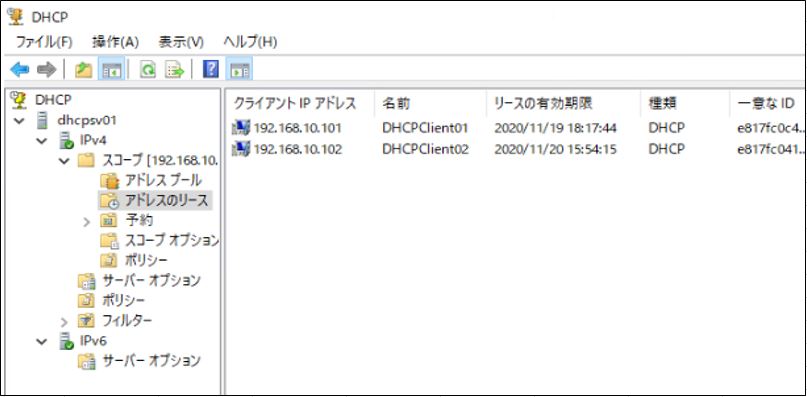The image size is (807, 397).
Task: Click the スコープ folder icon
Action: [86, 161]
